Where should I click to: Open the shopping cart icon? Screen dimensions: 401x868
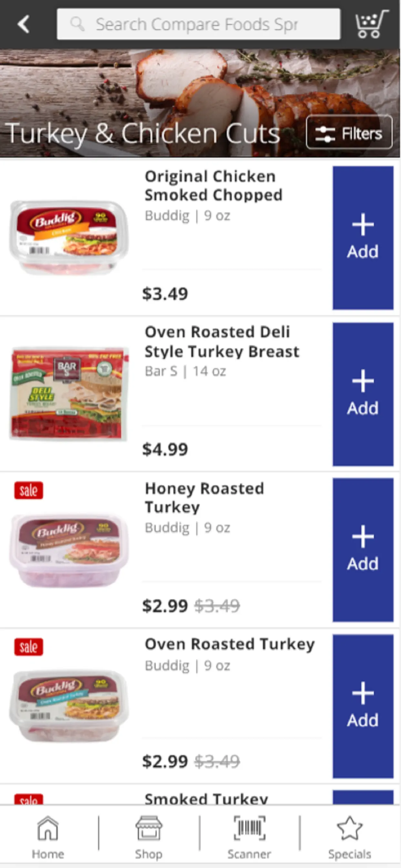[x=371, y=24]
